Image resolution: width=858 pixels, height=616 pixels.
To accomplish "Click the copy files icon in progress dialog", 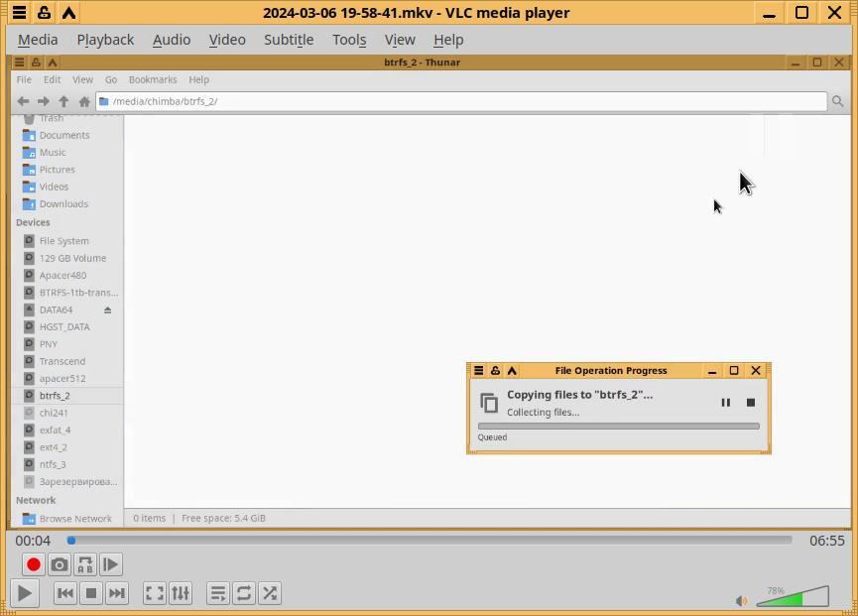I will pos(489,403).
